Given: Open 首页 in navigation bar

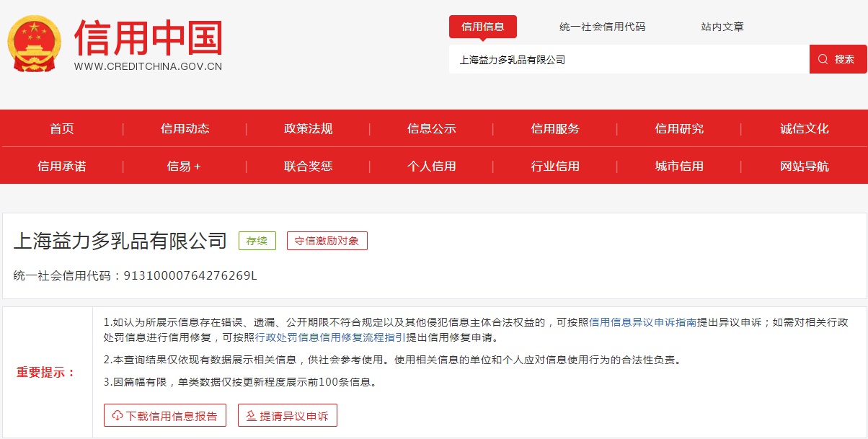Looking at the screenshot, I should (62, 129).
